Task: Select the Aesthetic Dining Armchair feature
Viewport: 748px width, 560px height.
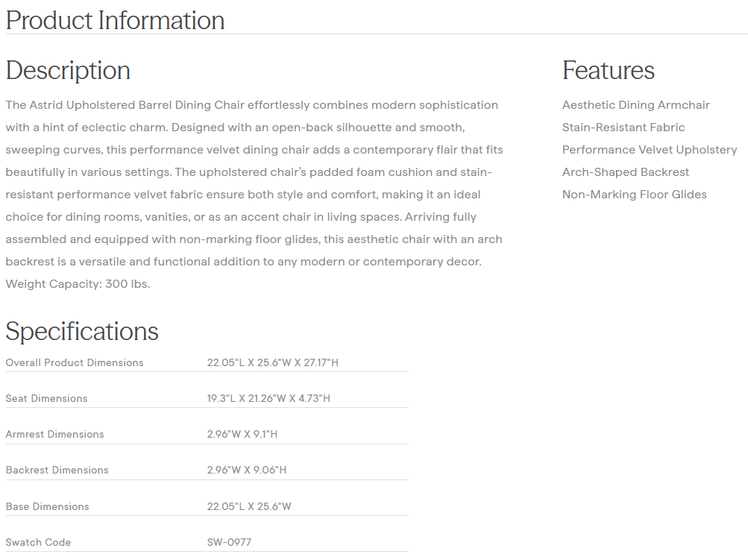Action: pos(635,105)
